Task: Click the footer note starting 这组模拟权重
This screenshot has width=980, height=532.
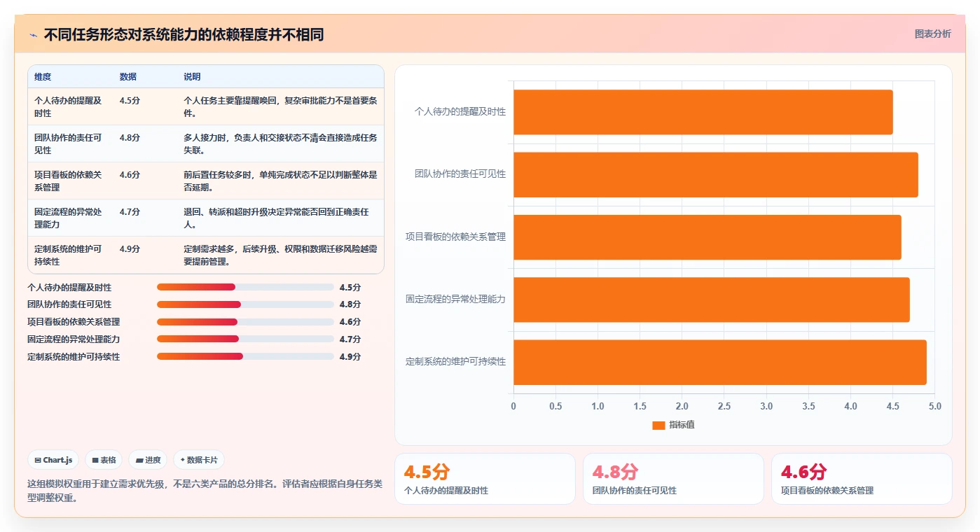Action: [205, 491]
